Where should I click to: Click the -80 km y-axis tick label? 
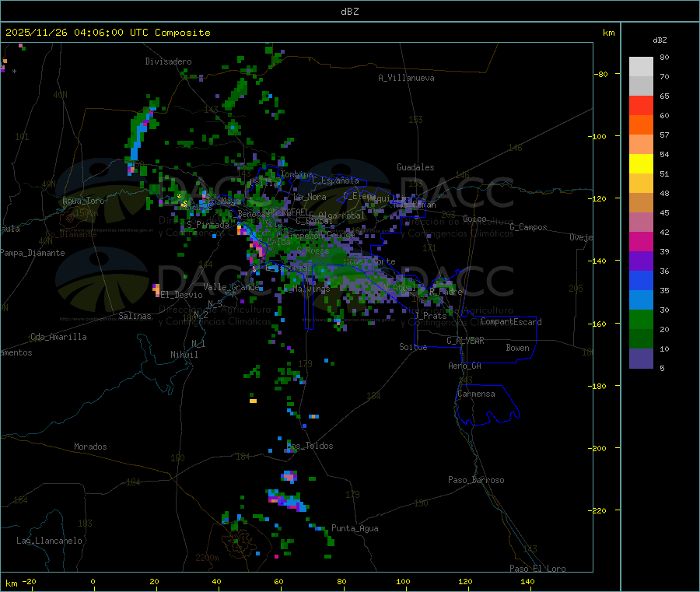pyautogui.click(x=600, y=74)
